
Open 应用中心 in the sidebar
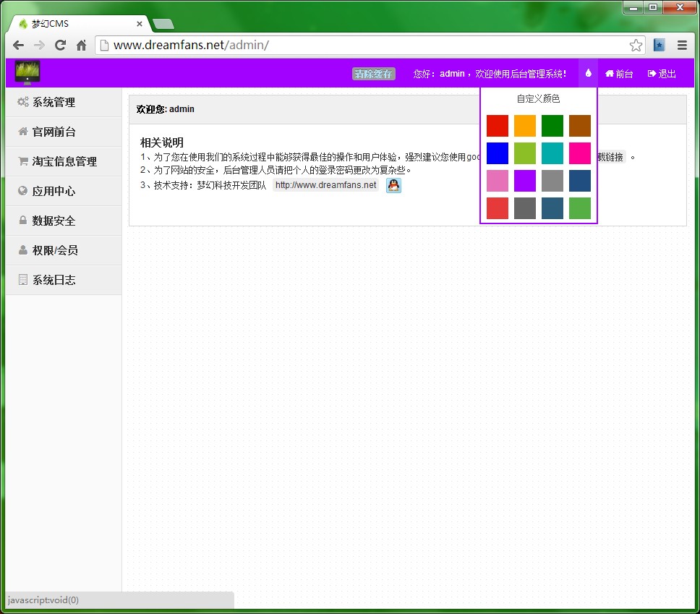coord(64,191)
